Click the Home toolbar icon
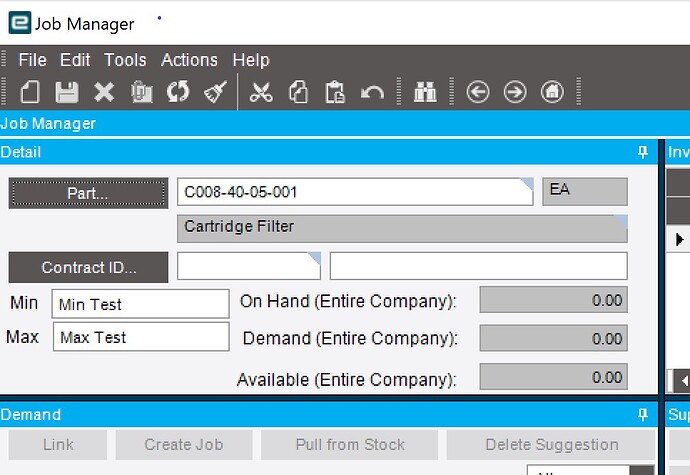The image size is (690, 475). coord(552,92)
